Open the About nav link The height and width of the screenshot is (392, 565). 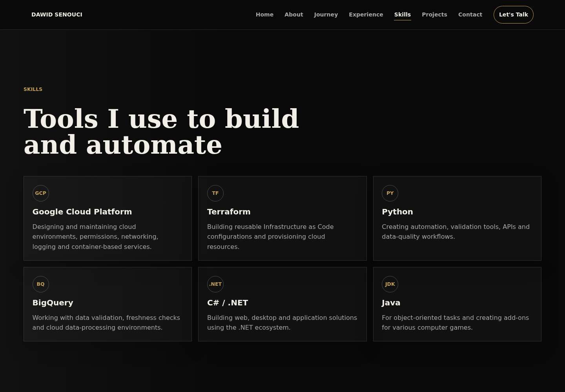coord(294,15)
